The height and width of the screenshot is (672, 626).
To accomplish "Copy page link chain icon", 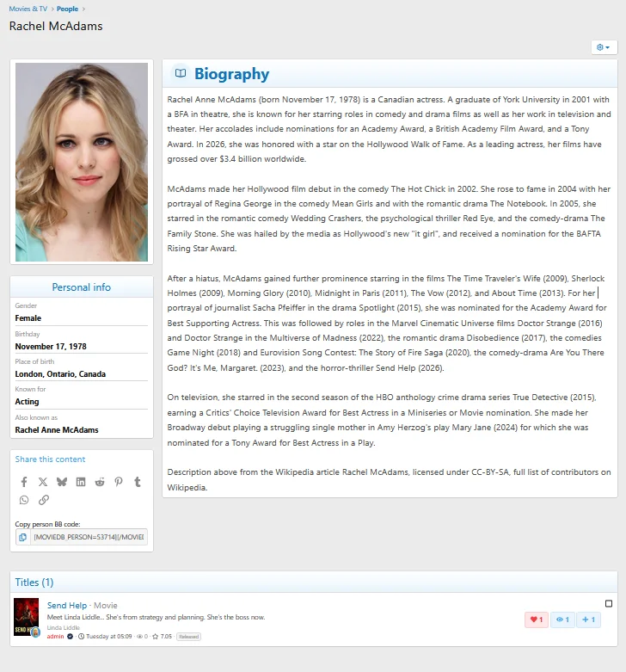I will (x=44, y=500).
